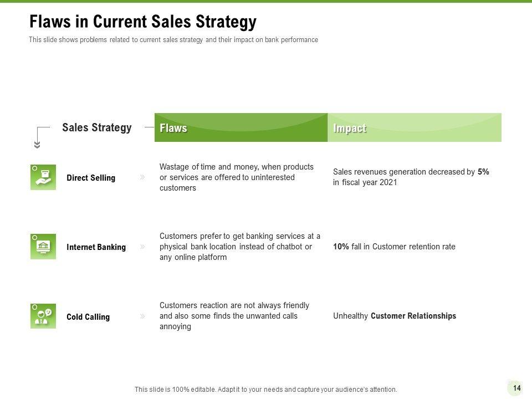Click the slide number 14 badge

click(x=516, y=388)
